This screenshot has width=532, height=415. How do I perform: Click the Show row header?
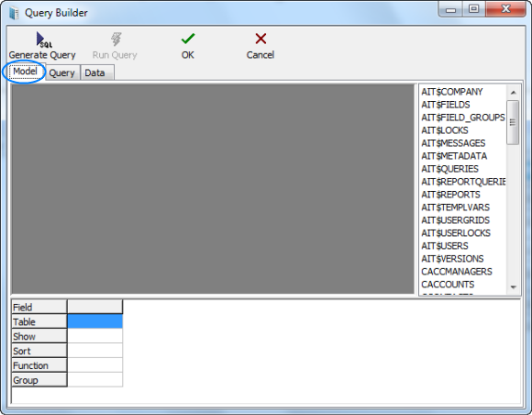pos(39,336)
